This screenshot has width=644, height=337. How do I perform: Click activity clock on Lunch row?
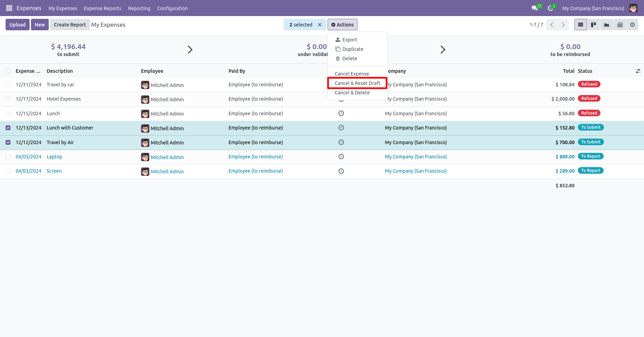pyautogui.click(x=341, y=113)
